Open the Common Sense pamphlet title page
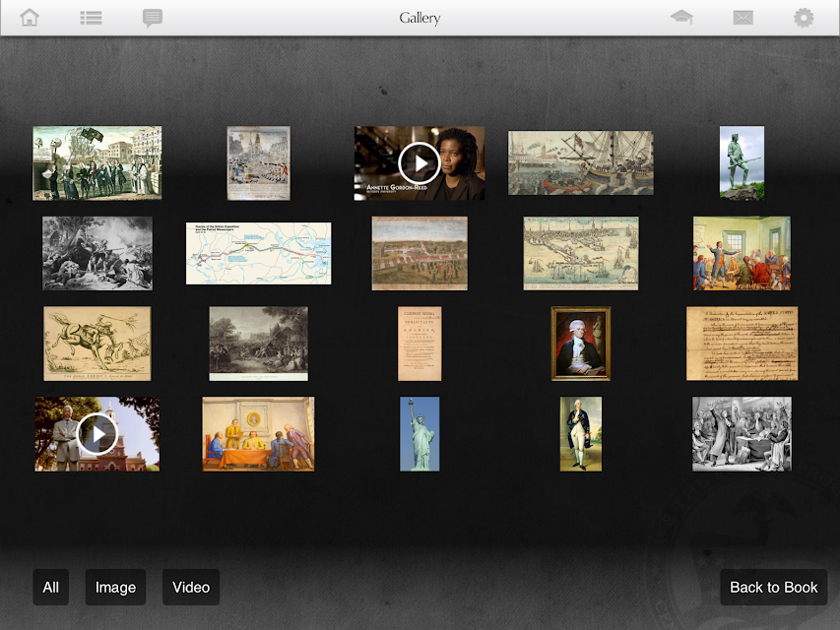This screenshot has width=840, height=630. click(420, 344)
